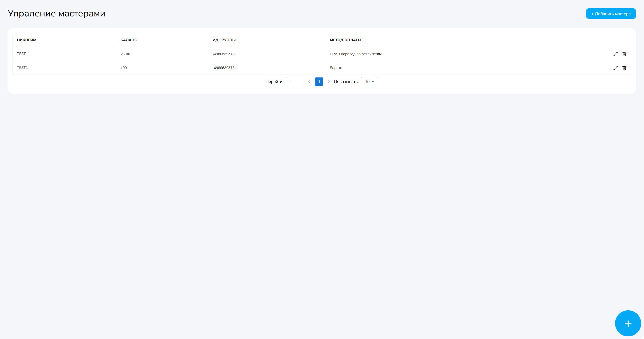This screenshot has height=339, width=644.
Task: Edit the TEST master row
Action: tap(615, 54)
